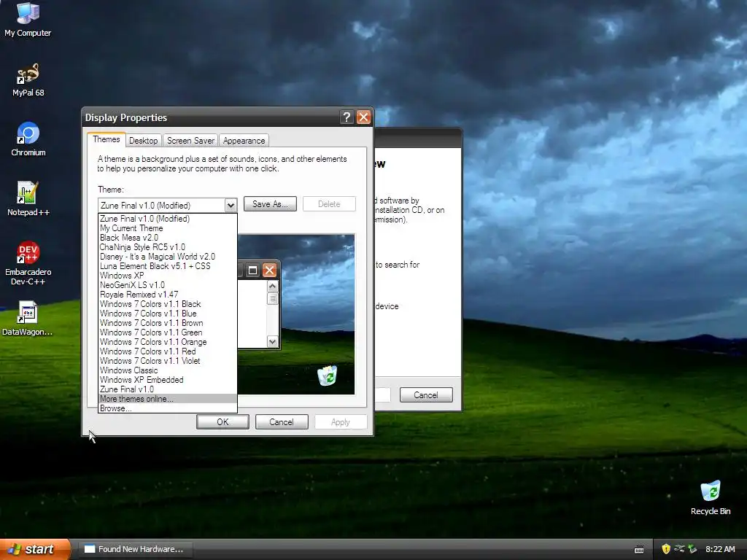Screen dimensions: 747x560
Task: Click the disabled Delete button
Action: tap(329, 204)
